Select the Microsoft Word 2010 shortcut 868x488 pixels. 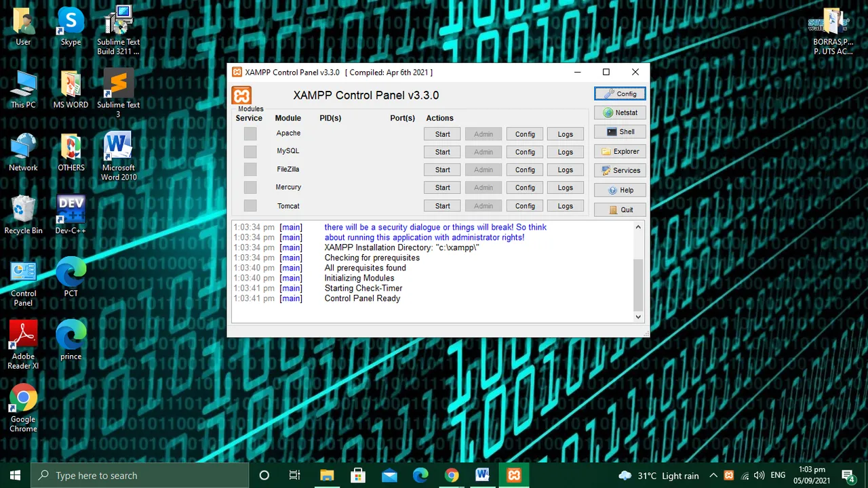118,157
